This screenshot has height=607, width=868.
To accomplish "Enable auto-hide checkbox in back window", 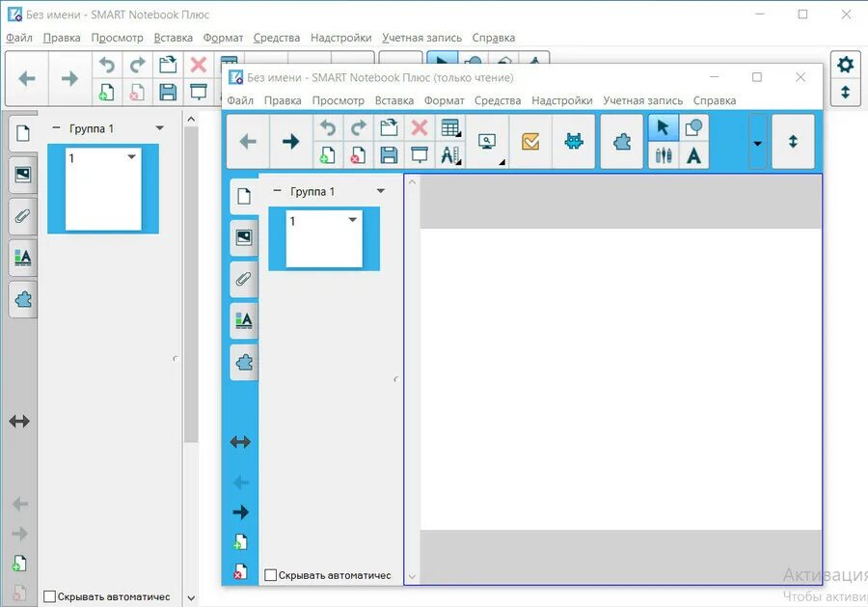I will [x=50, y=596].
